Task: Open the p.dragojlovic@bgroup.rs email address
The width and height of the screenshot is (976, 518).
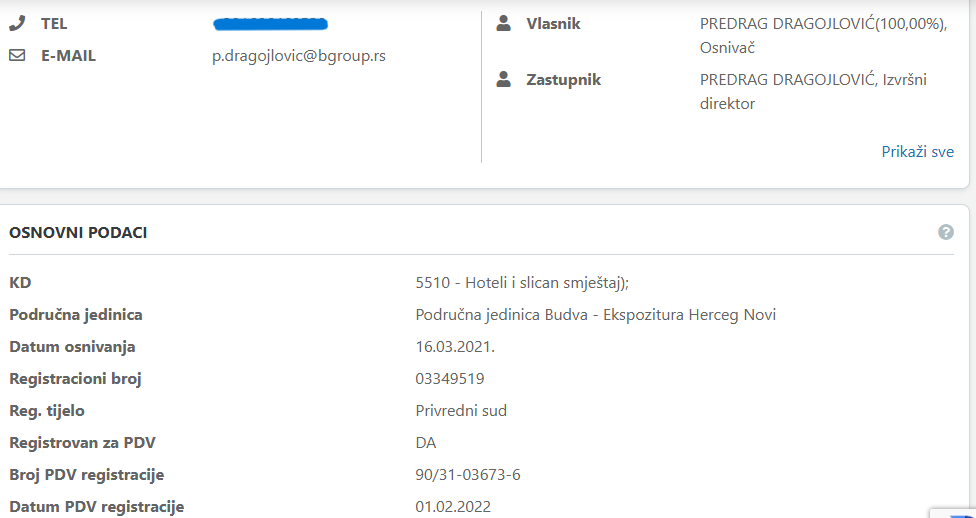Action: 299,56
